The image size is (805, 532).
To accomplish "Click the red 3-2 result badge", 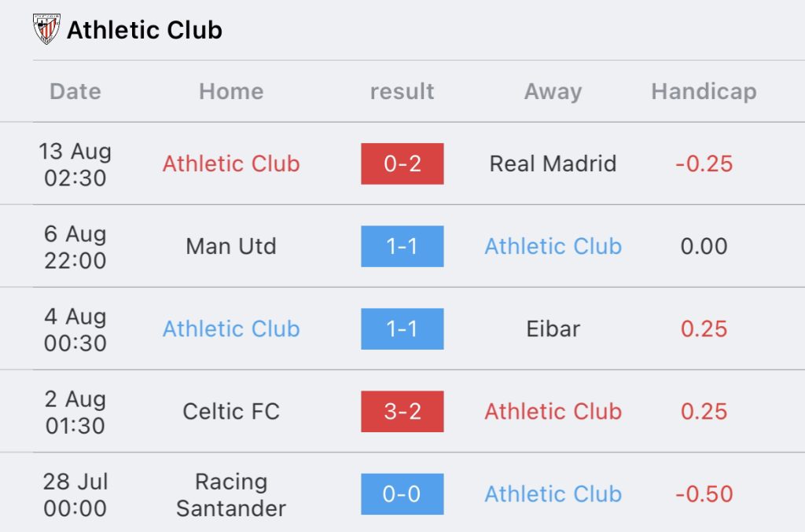I will click(x=402, y=412).
